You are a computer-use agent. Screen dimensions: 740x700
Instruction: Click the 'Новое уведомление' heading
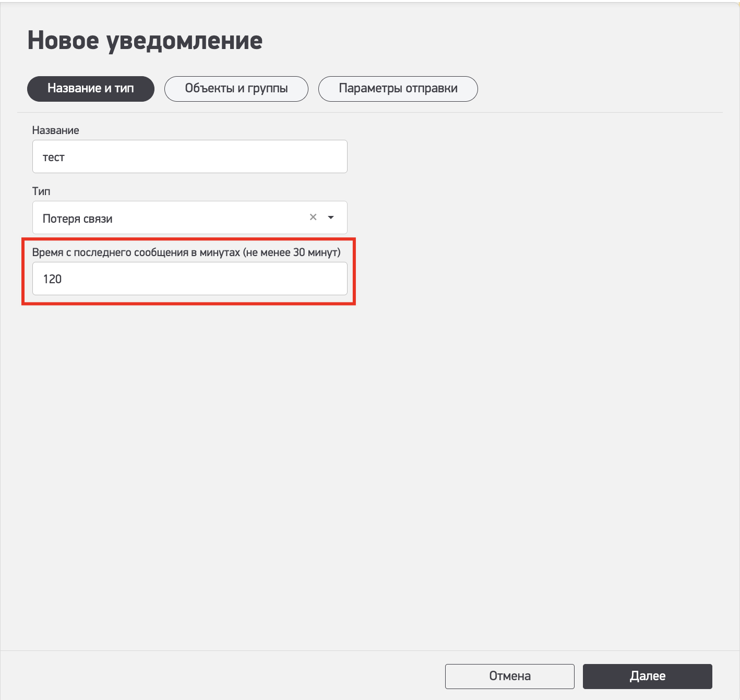tap(145, 41)
